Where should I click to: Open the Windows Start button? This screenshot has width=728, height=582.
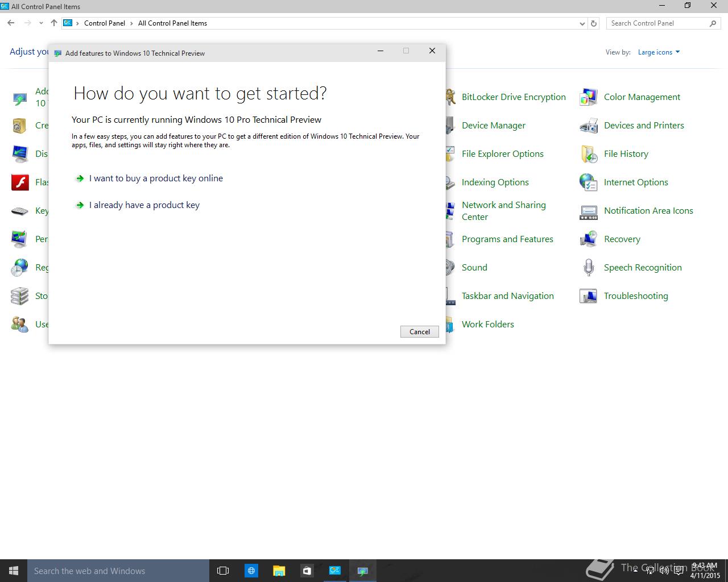[x=14, y=571]
